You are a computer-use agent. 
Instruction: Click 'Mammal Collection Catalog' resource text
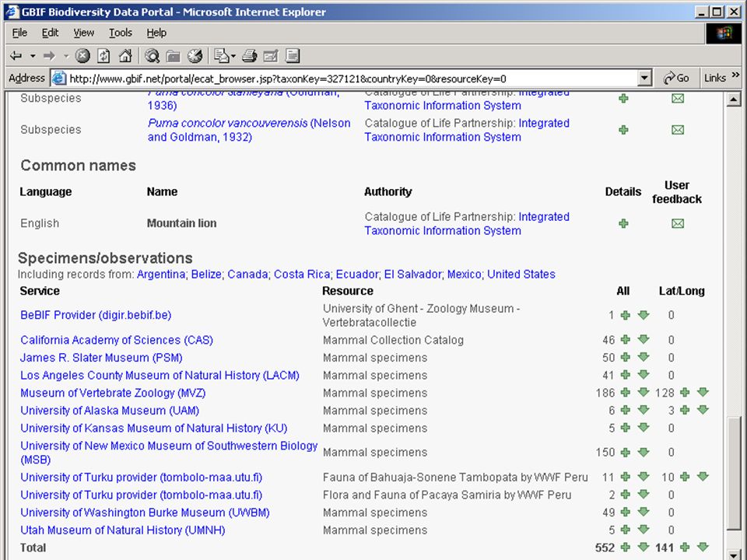pos(393,340)
